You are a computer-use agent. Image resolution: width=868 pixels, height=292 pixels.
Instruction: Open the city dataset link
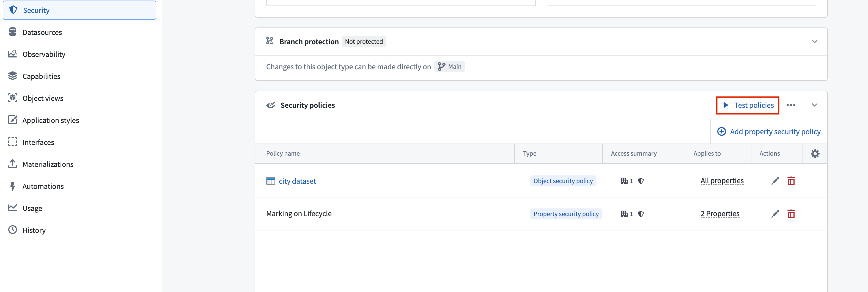click(297, 181)
